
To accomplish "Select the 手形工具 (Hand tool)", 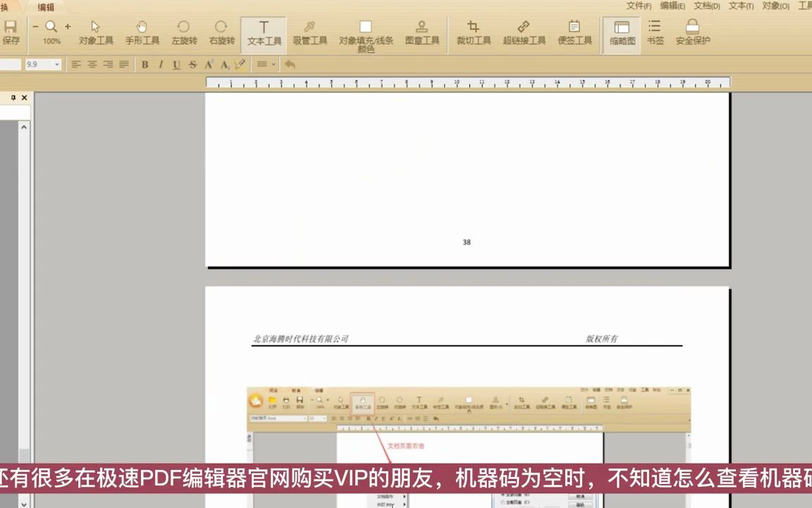I will (x=142, y=32).
